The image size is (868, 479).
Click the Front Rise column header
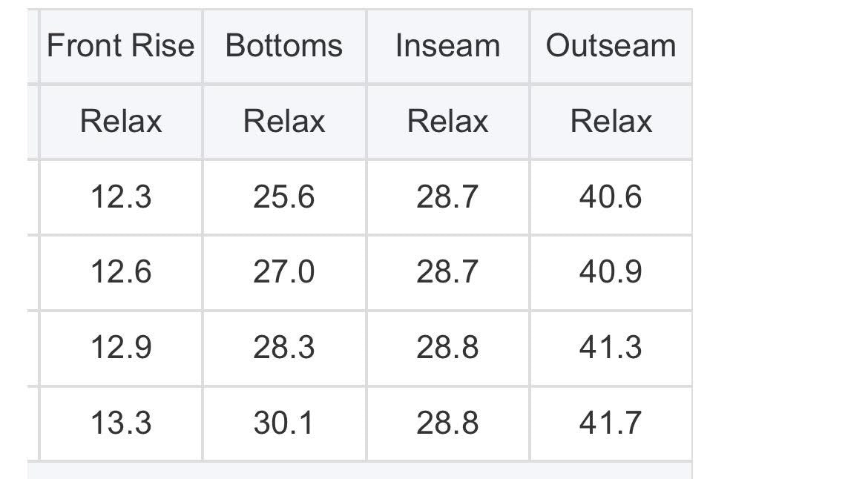coord(120,46)
